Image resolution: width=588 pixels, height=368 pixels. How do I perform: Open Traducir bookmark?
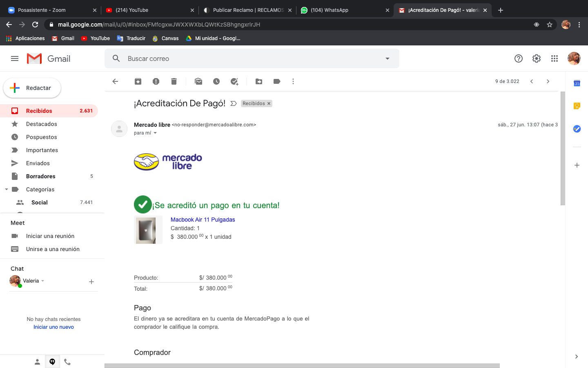[x=131, y=38]
